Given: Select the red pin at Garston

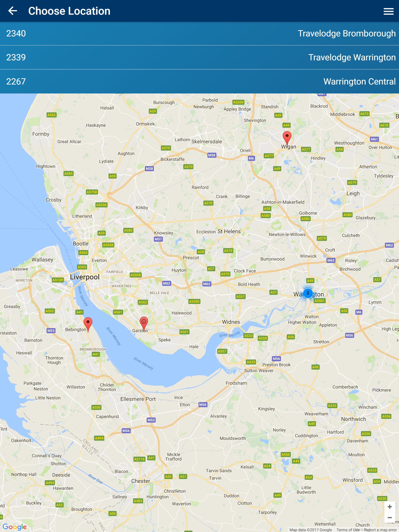Looking at the screenshot, I should tap(144, 323).
